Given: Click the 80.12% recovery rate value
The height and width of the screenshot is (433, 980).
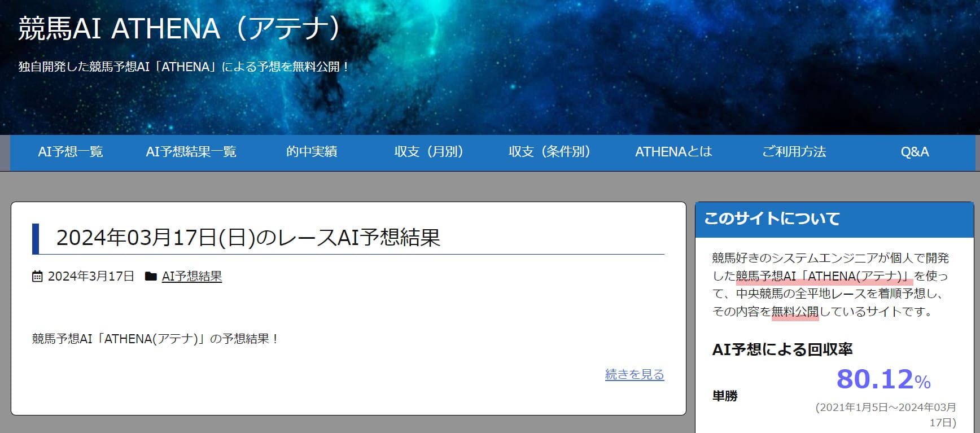Looking at the screenshot, I should 883,379.
